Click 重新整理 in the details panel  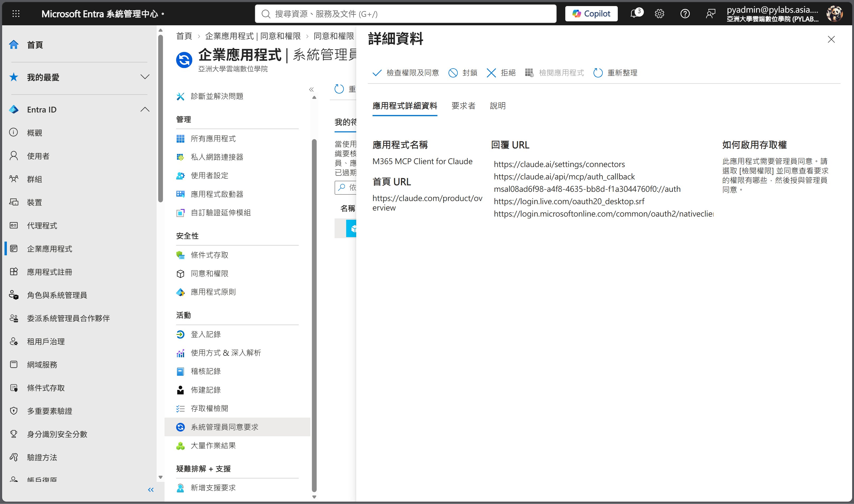click(x=615, y=73)
